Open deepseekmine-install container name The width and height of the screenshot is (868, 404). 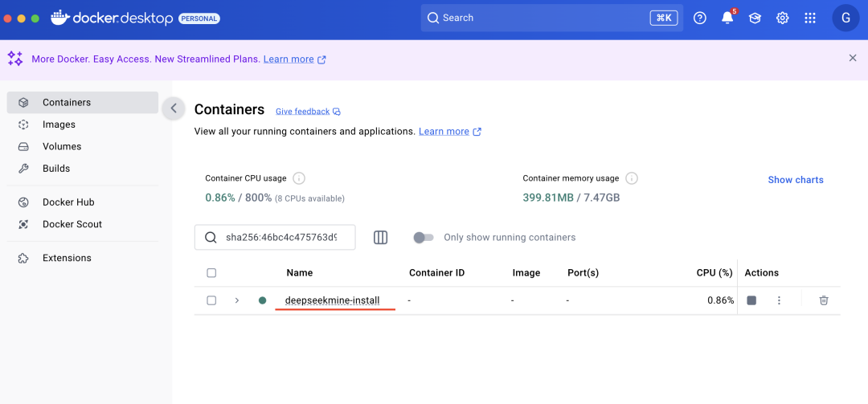(x=332, y=300)
